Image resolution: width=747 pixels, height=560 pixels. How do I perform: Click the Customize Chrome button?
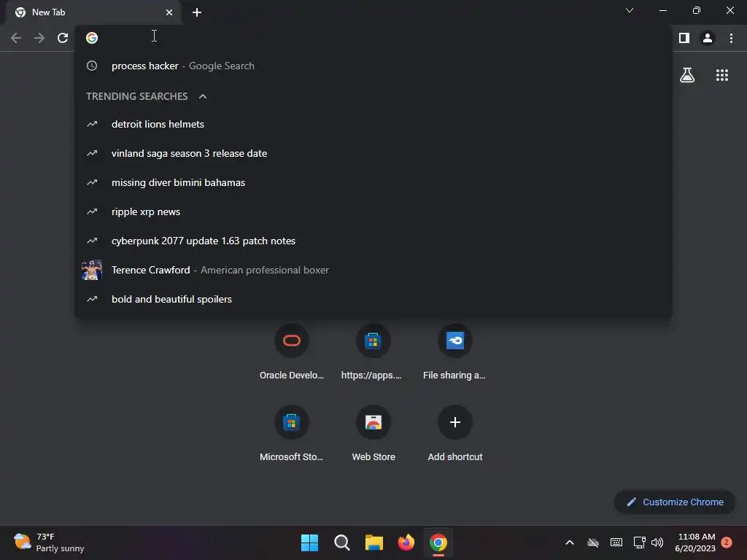[x=675, y=502]
